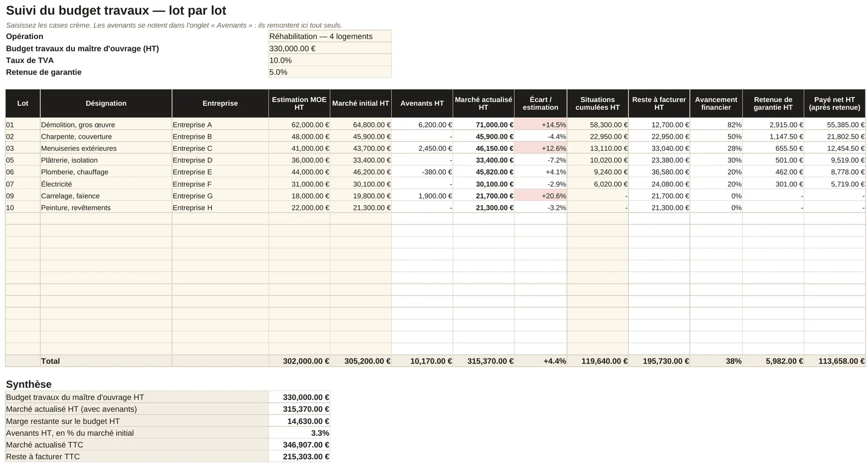Click the 'Entreprise A' cell
Image resolution: width=868 pixels, height=467 pixels.
click(220, 125)
